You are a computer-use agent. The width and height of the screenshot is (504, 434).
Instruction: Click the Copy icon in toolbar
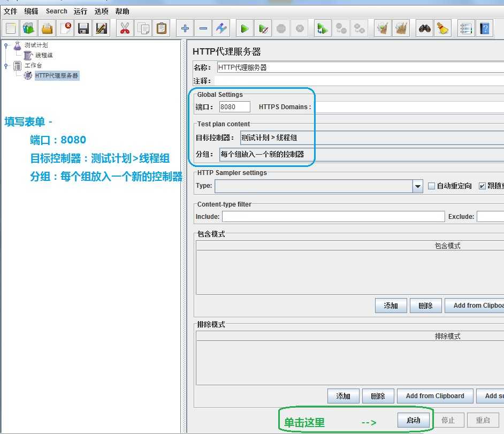tap(143, 28)
